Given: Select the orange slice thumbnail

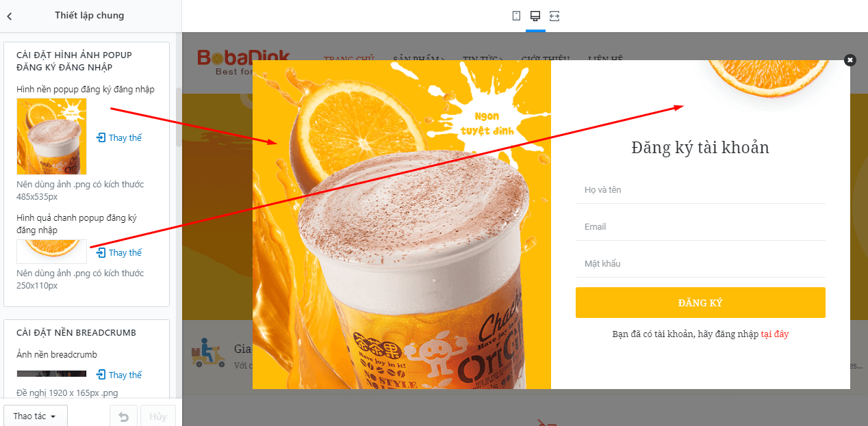Looking at the screenshot, I should 52,252.
